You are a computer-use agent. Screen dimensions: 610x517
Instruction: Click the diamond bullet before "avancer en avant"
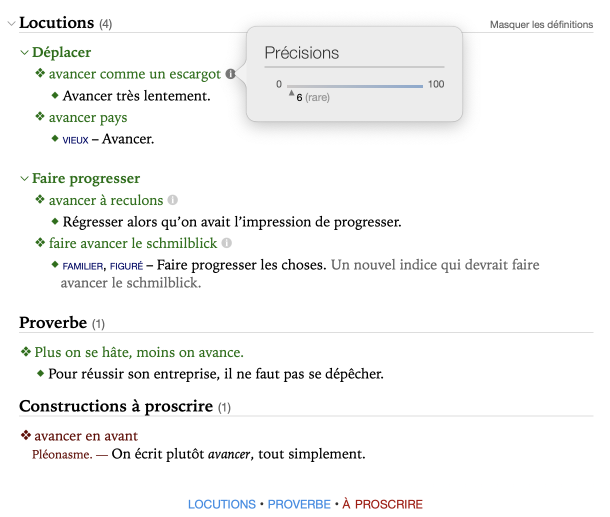coord(26,436)
